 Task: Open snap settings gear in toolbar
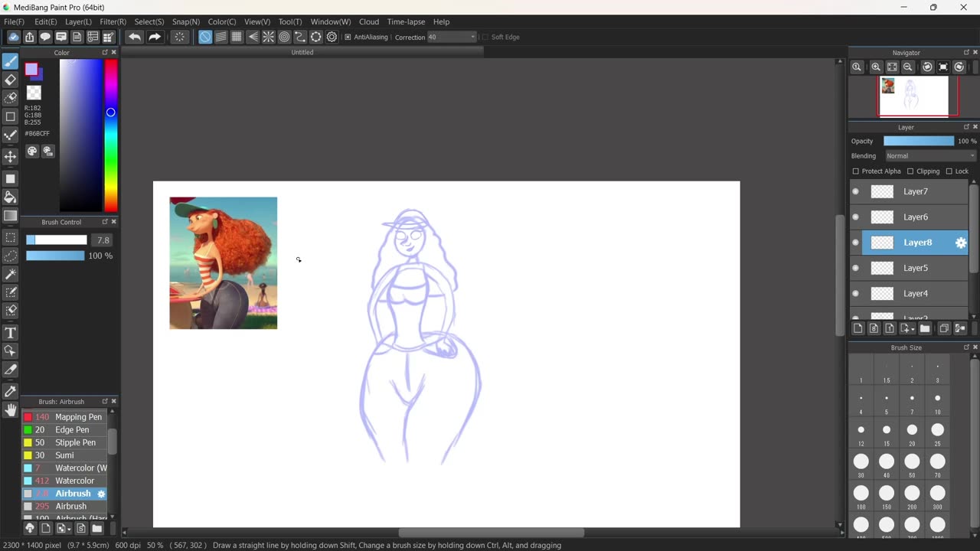[x=332, y=37]
